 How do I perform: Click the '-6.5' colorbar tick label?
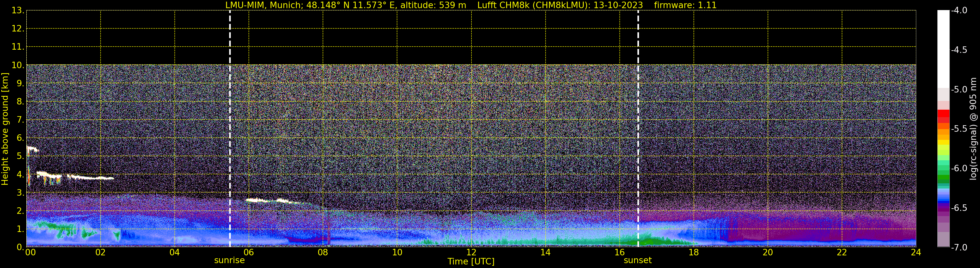pyautogui.click(x=959, y=208)
